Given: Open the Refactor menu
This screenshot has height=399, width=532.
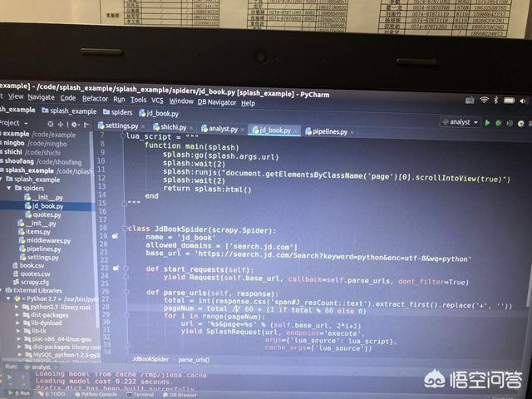Looking at the screenshot, I should click(x=95, y=98).
